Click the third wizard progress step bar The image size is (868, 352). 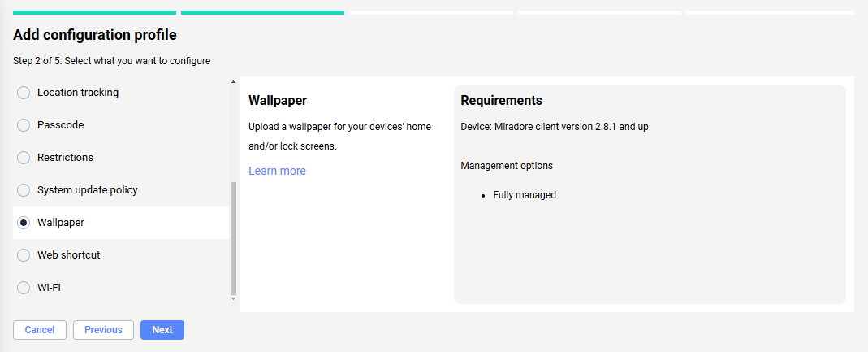click(x=430, y=12)
